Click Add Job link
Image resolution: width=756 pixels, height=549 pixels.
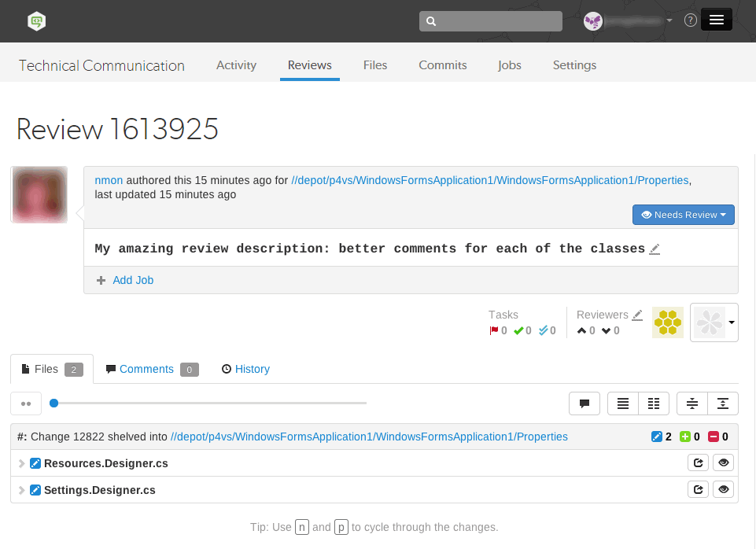point(133,280)
